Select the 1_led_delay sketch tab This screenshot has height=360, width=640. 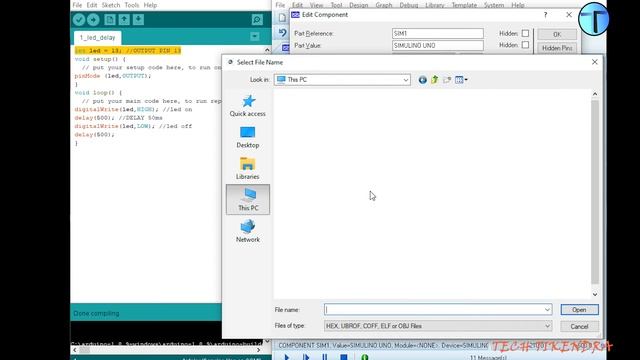(x=98, y=38)
